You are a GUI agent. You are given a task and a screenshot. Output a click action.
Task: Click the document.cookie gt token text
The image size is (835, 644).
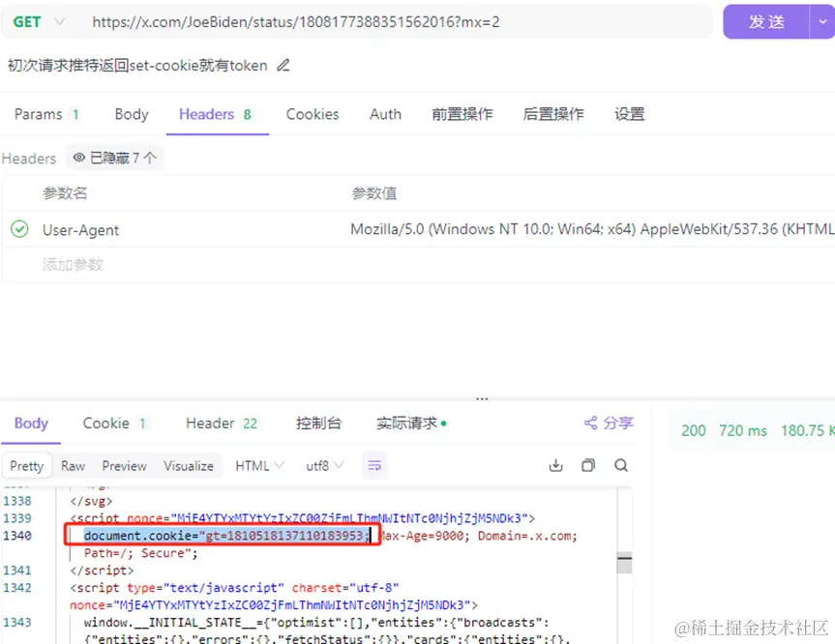click(x=226, y=536)
